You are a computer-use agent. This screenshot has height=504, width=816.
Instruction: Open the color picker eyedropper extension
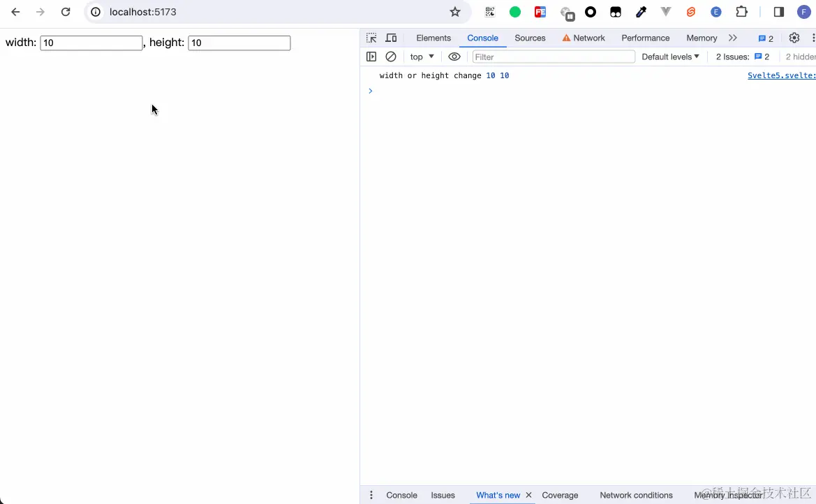[641, 12]
